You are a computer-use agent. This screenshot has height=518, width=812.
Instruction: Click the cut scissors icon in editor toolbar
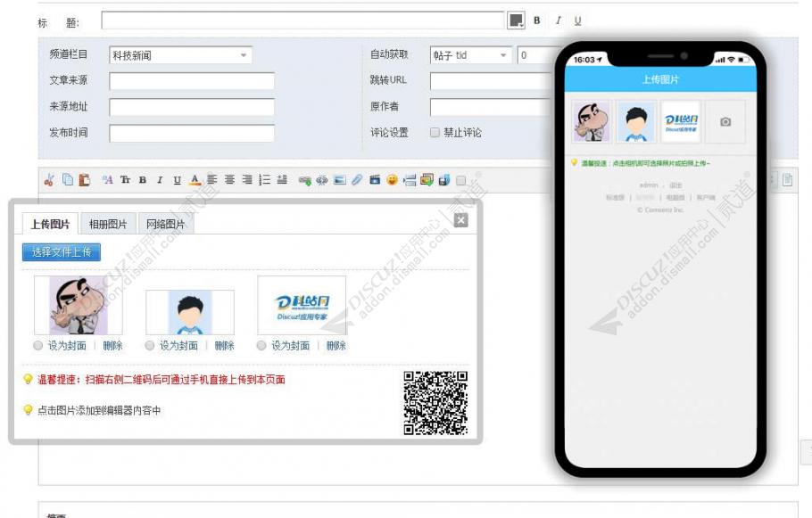click(x=49, y=180)
